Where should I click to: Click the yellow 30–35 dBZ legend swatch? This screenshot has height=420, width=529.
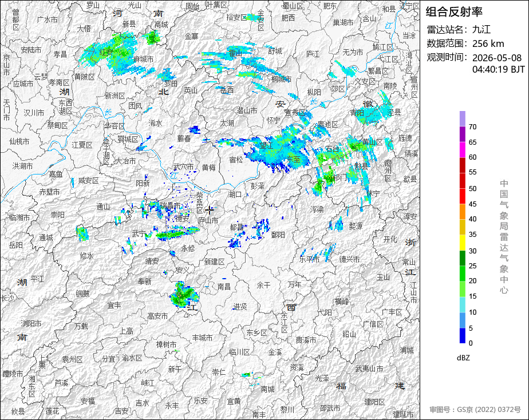click(462, 243)
